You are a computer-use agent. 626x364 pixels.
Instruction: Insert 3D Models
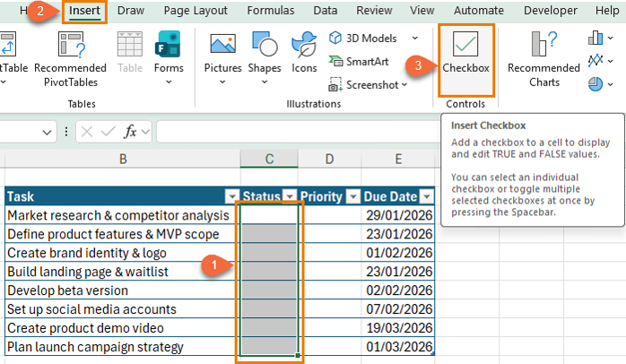pyautogui.click(x=366, y=38)
